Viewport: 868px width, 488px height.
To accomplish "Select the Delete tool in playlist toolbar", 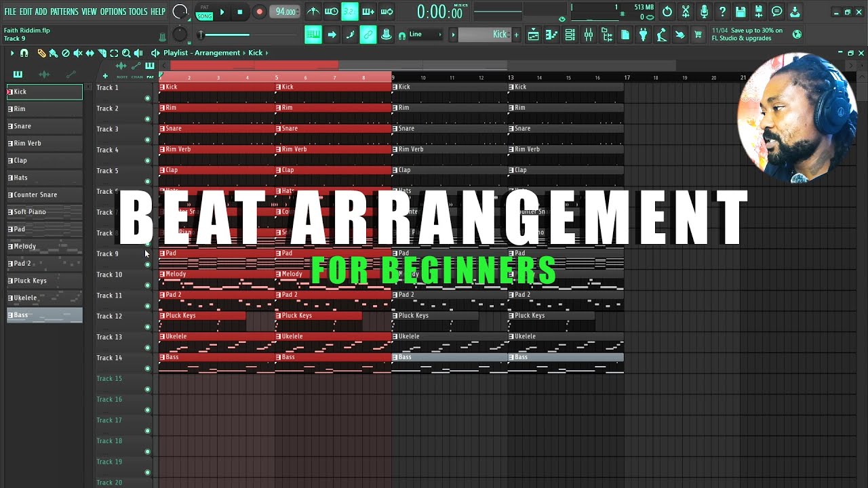I will click(65, 53).
